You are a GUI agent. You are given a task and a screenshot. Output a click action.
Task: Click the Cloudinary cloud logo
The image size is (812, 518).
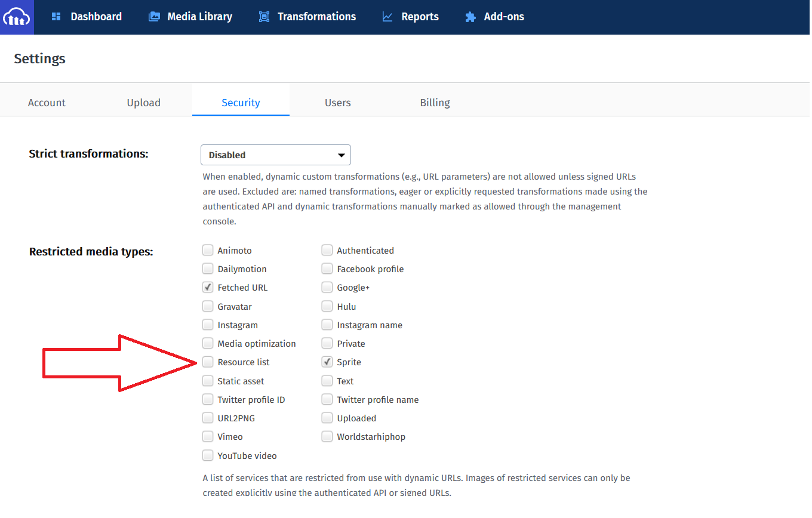[x=17, y=17]
